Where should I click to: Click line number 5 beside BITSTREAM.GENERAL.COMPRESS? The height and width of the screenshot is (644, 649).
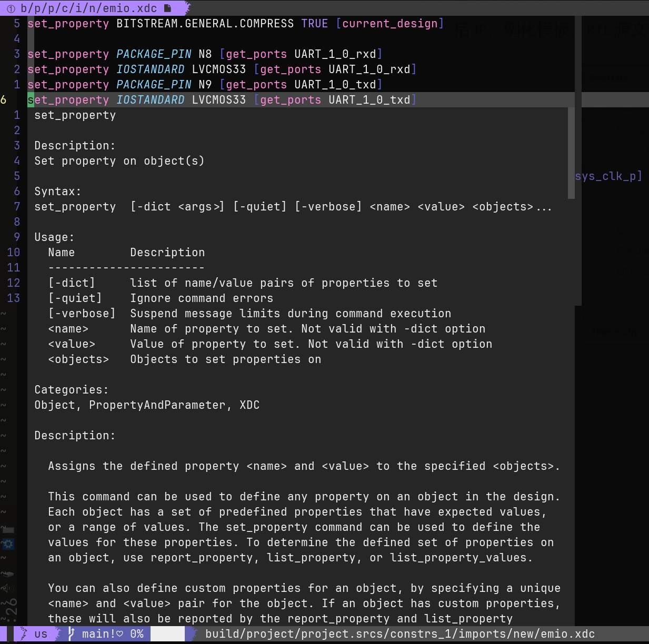pyautogui.click(x=16, y=23)
